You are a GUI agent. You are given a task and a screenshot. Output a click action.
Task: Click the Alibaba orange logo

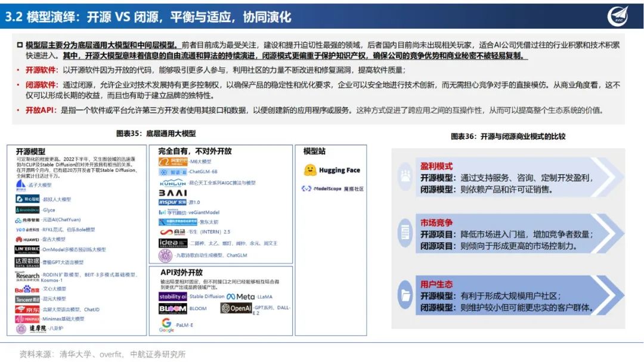pyautogui.click(x=173, y=162)
